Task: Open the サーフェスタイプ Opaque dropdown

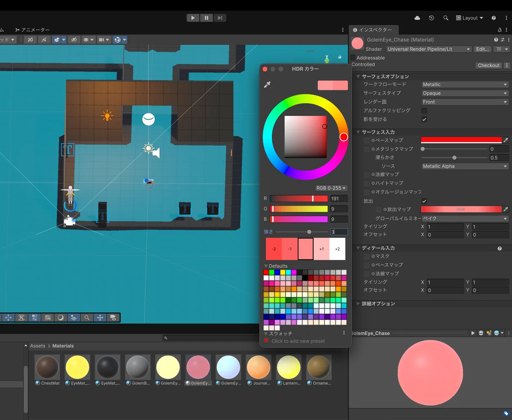Action: (x=465, y=93)
